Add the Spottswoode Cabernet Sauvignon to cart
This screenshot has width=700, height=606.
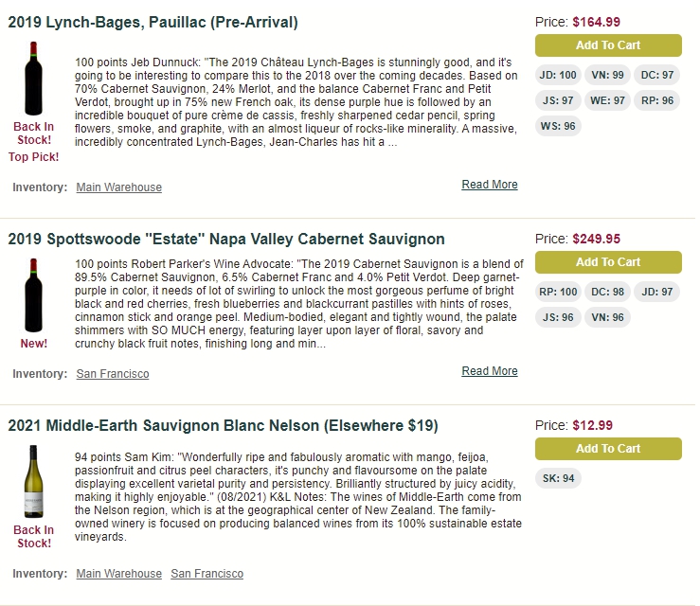point(608,262)
